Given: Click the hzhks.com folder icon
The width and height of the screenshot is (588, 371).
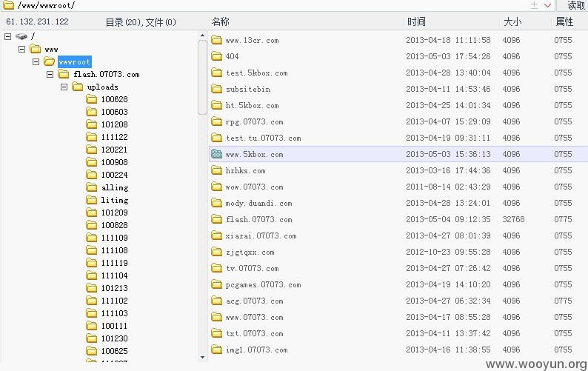Looking at the screenshot, I should coord(216,170).
